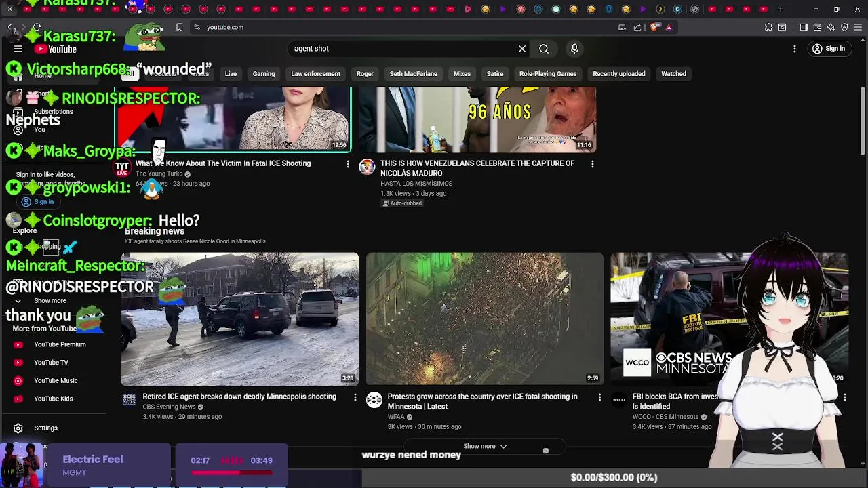Visit the CBS Evening News channel name
868x488 pixels.
point(169,407)
